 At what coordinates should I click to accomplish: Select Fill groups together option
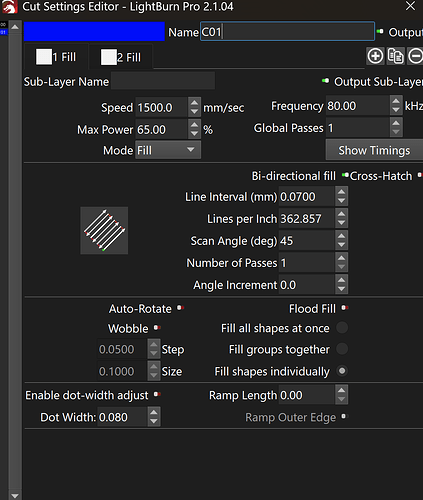(x=342, y=349)
